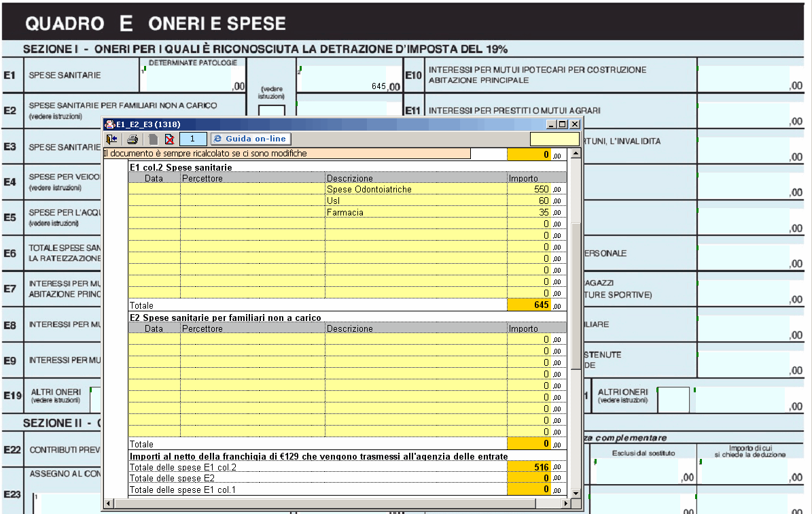812x514 pixels.
Task: Minimize the E1_E2_E3 window
Action: (551, 124)
